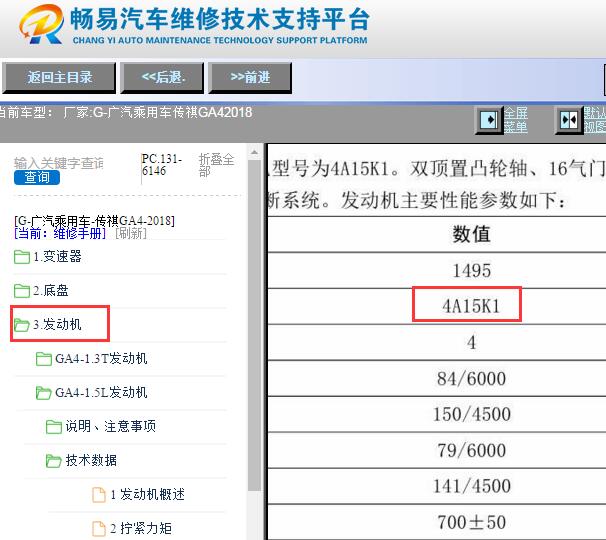Expand the GA4-1.3T发动机 folder
This screenshot has width=606, height=540.
[101, 358]
